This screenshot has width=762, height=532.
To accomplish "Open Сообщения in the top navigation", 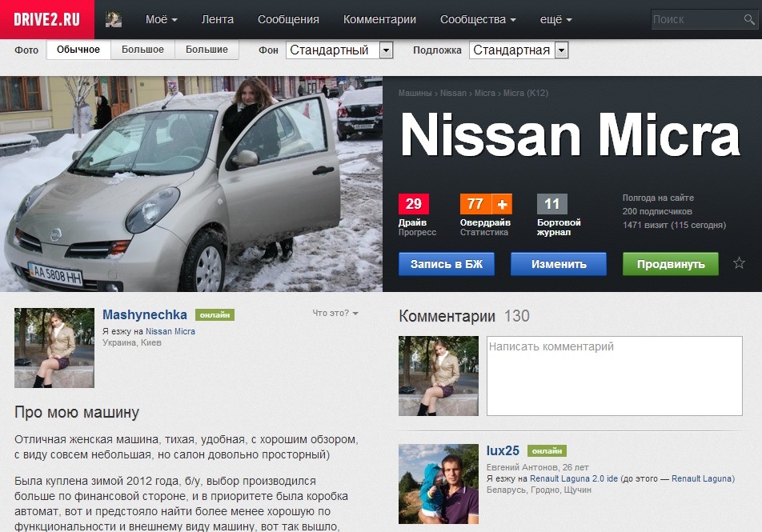I will click(288, 19).
